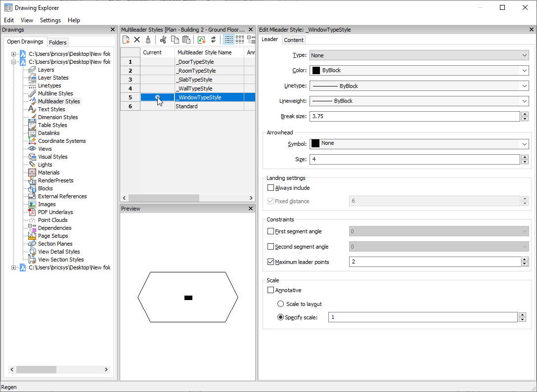Select the _RoomTypeStyle row

196,71
